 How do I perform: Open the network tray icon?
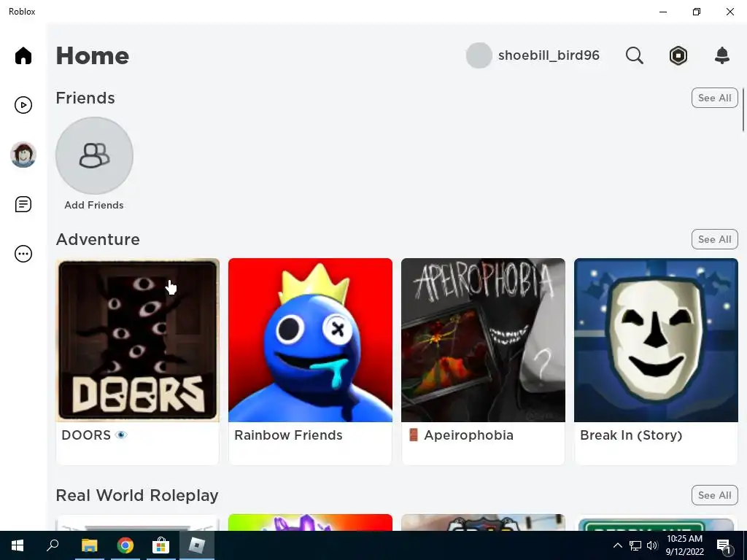(635, 545)
